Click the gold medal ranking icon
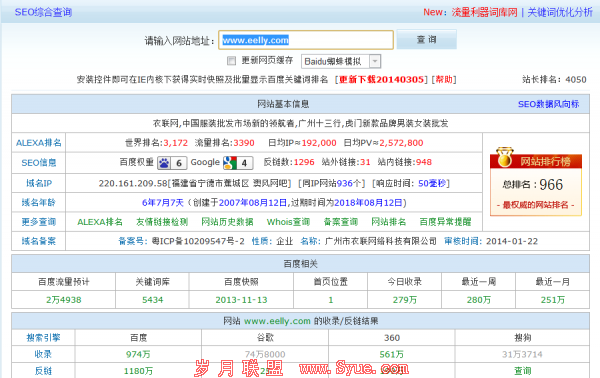 pos(504,158)
